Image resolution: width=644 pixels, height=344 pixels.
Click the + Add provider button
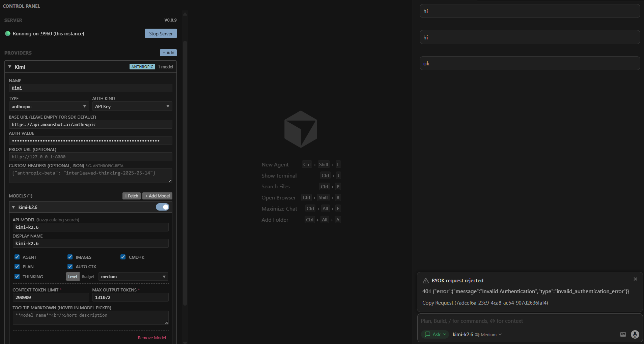point(168,53)
